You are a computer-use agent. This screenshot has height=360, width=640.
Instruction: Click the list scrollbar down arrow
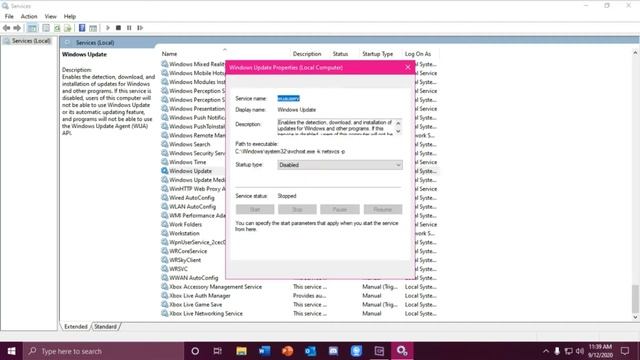click(635, 317)
